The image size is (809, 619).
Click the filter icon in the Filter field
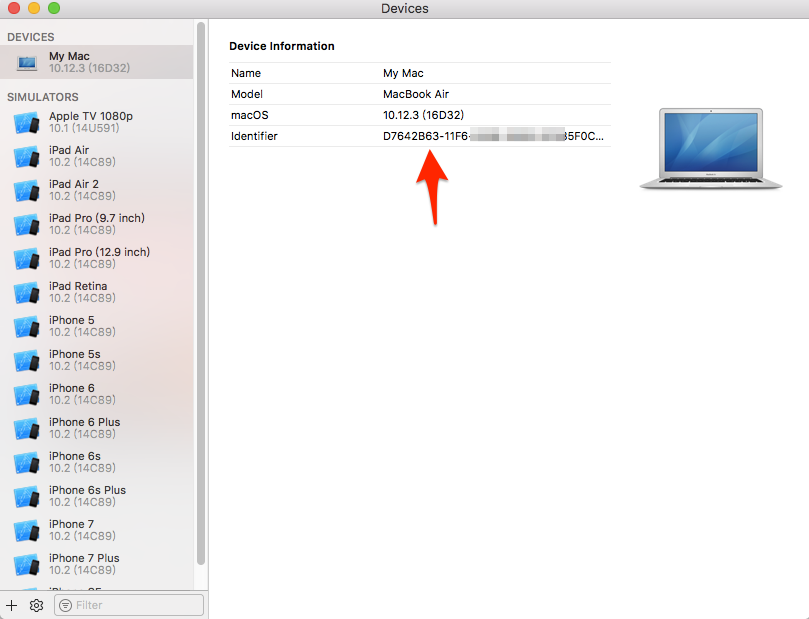66,605
